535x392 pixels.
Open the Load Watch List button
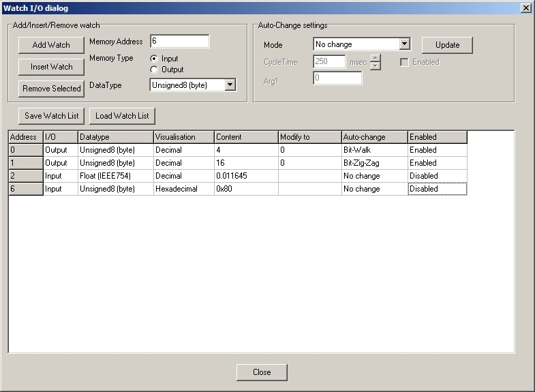click(x=122, y=116)
